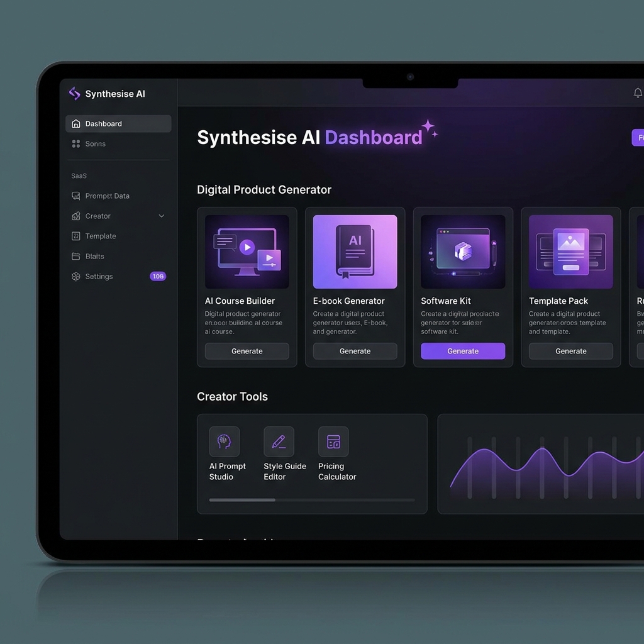Image resolution: width=644 pixels, height=644 pixels.
Task: Click the E-book Generator book thumbnail
Action: (355, 252)
